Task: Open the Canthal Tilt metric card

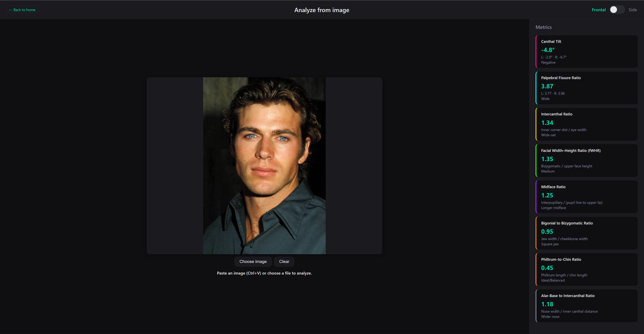Action: point(587,52)
